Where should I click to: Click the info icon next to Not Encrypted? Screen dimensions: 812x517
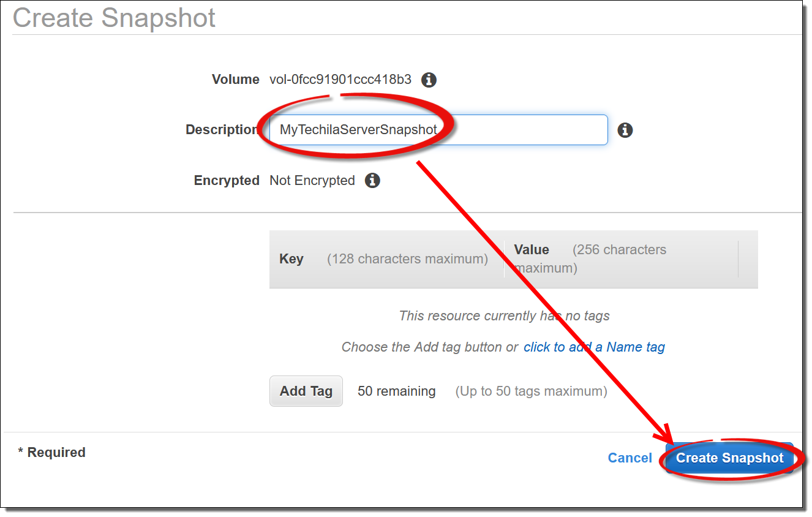pos(372,181)
